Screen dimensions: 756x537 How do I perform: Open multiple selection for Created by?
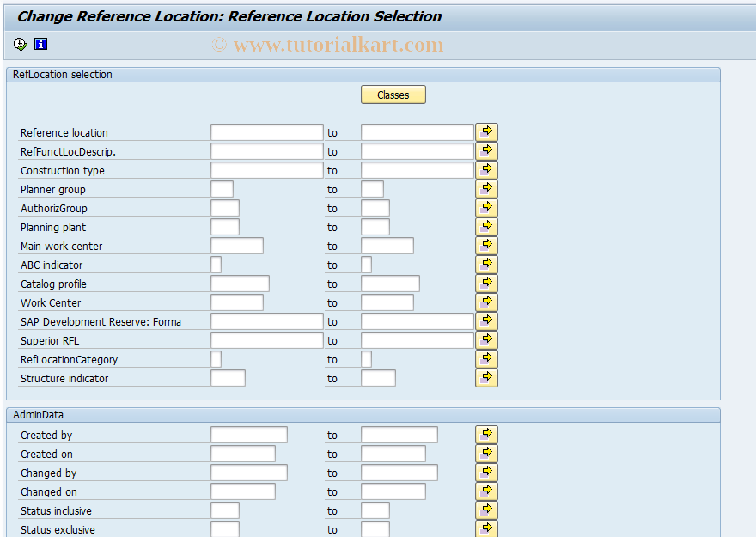coord(486,434)
